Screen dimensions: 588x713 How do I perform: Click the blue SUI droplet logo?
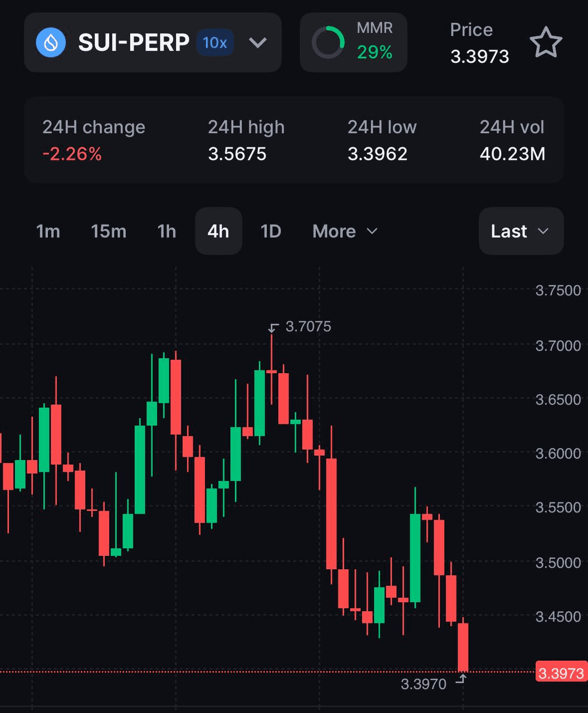(51, 43)
